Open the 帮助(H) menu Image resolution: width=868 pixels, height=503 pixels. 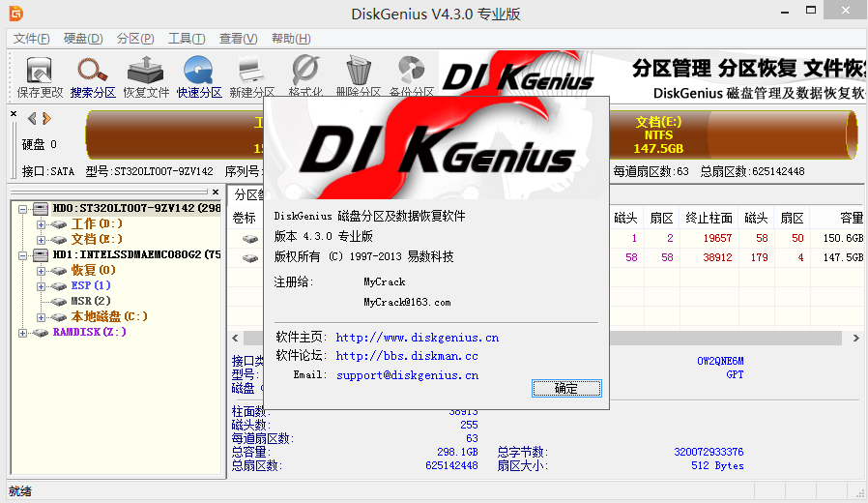(x=291, y=39)
